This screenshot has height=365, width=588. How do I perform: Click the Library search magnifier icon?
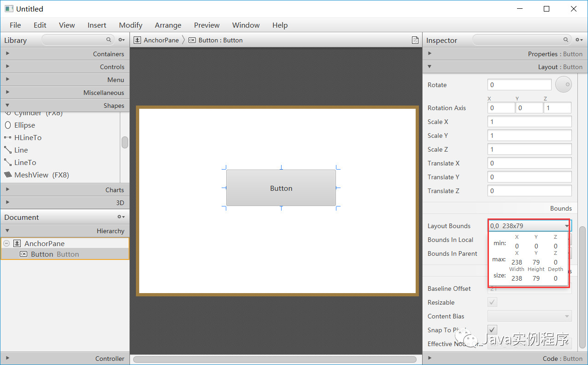[x=108, y=40]
